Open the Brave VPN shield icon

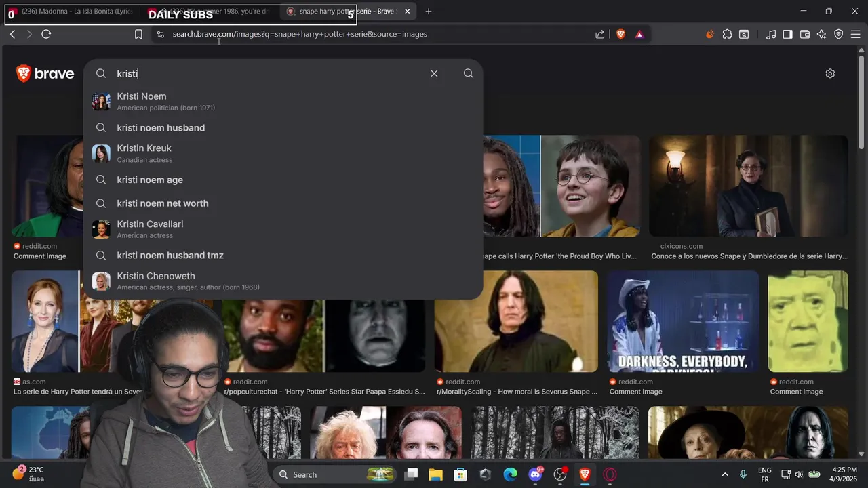pyautogui.click(x=839, y=34)
